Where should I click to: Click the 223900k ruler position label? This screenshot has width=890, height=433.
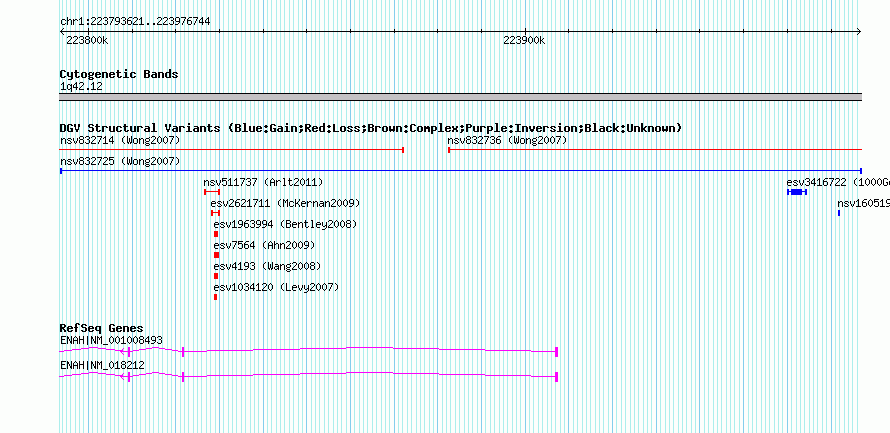click(x=524, y=40)
